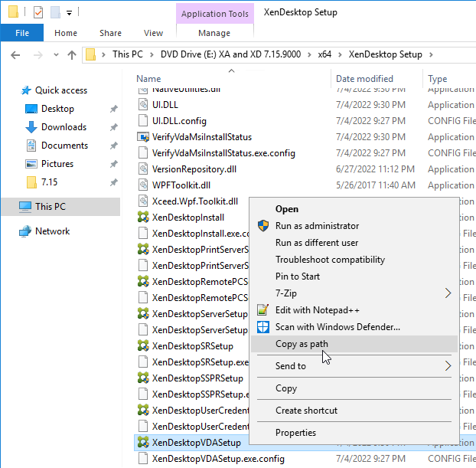Screen dimensions: 476x468
Task: Expand the Send to submenu
Action: (354, 366)
